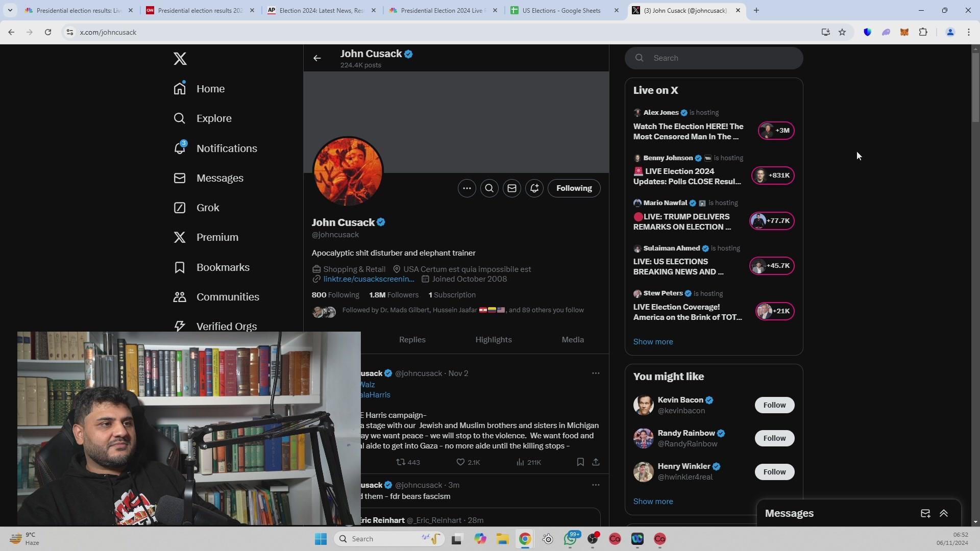Viewport: 980px width, 551px height.
Task: Search John Cusack's posts via the magnifier icon
Action: pyautogui.click(x=489, y=188)
